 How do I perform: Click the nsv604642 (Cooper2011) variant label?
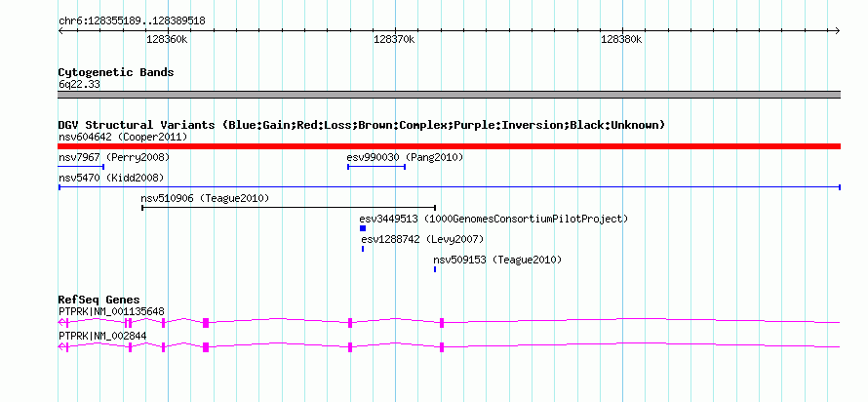coord(123,137)
